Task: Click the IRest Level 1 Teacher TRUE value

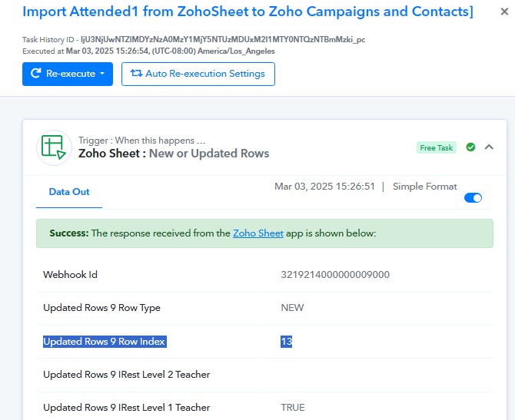Action: coord(293,408)
